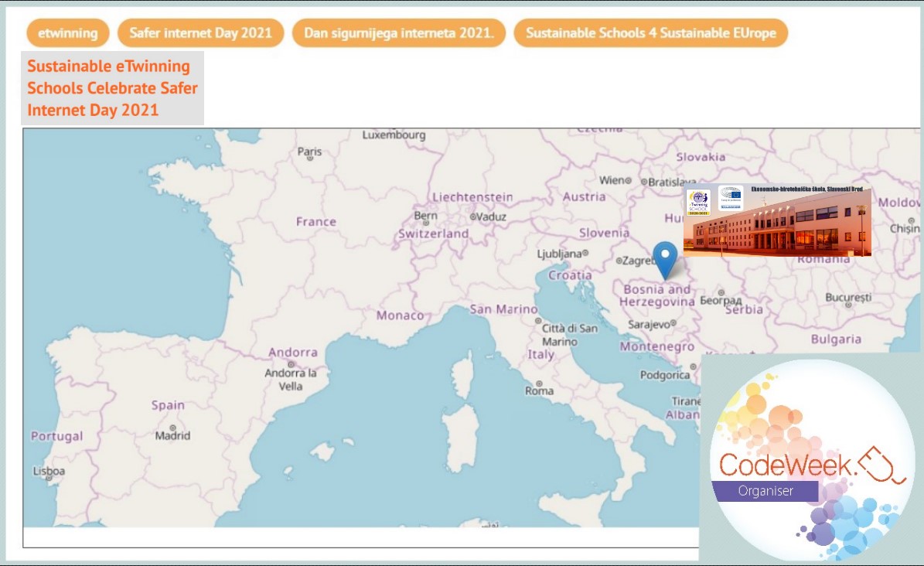The width and height of the screenshot is (924, 566).
Task: Click the France country label
Action: tap(315, 222)
